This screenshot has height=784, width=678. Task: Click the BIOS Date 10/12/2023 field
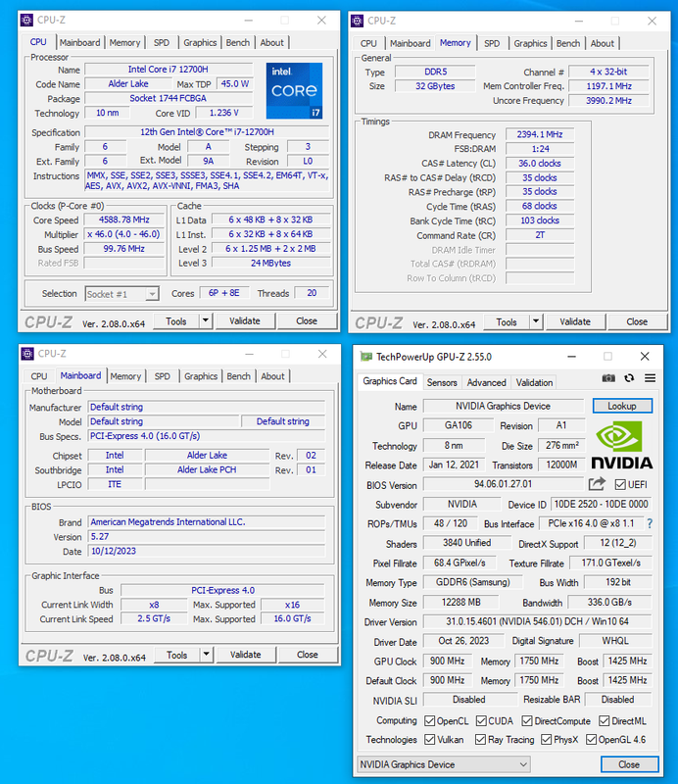[207, 551]
